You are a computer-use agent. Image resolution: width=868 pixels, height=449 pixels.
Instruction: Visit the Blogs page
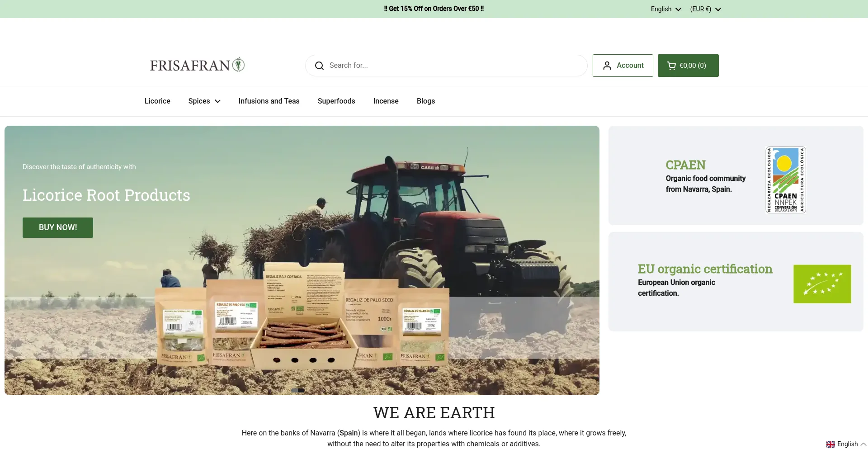[426, 101]
